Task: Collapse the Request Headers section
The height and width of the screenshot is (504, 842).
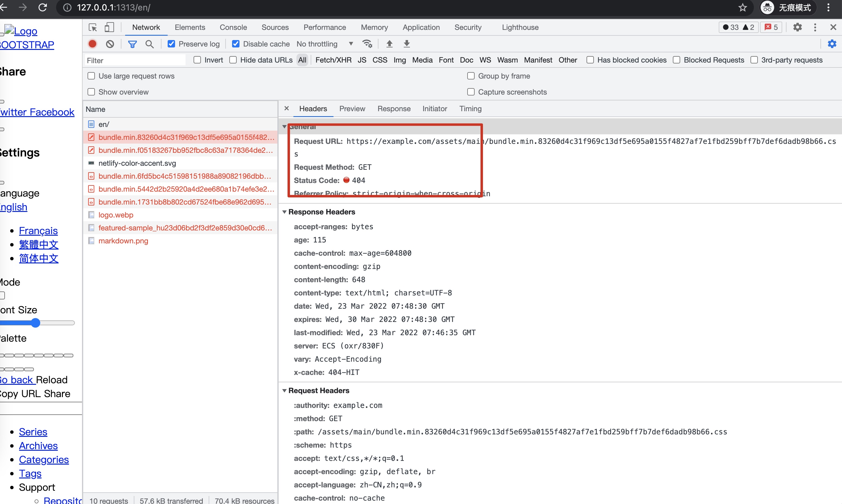Action: 284,390
